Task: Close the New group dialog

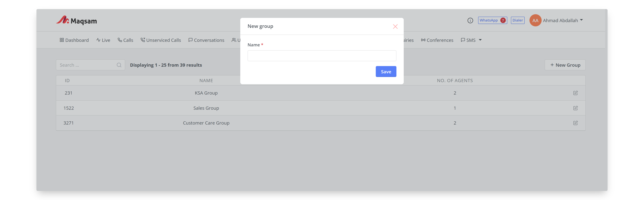Action: [395, 26]
